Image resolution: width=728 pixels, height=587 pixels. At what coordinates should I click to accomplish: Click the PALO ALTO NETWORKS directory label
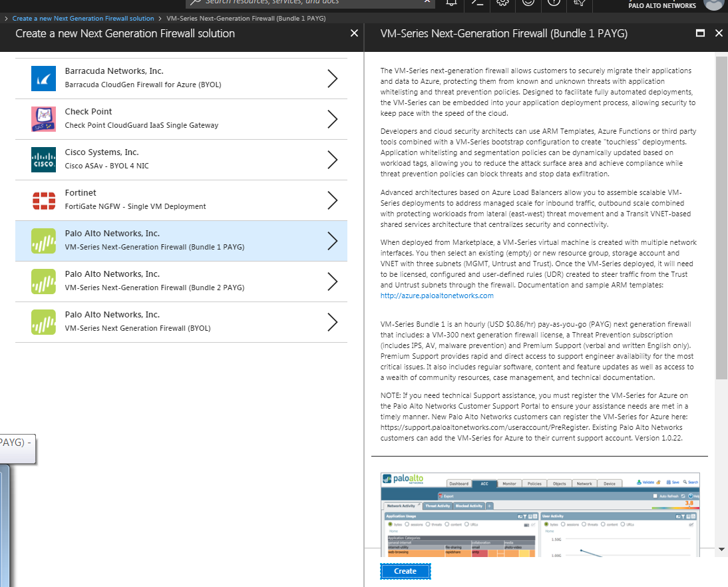(x=662, y=5)
